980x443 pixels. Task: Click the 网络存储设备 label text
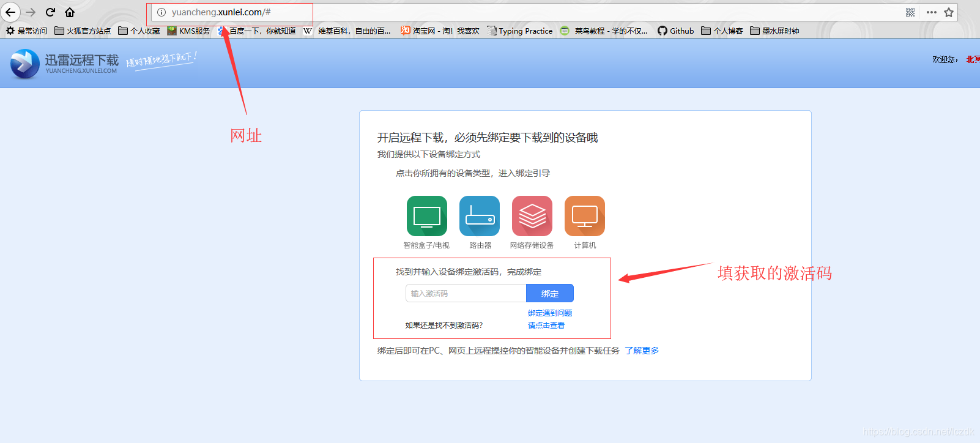coord(532,245)
